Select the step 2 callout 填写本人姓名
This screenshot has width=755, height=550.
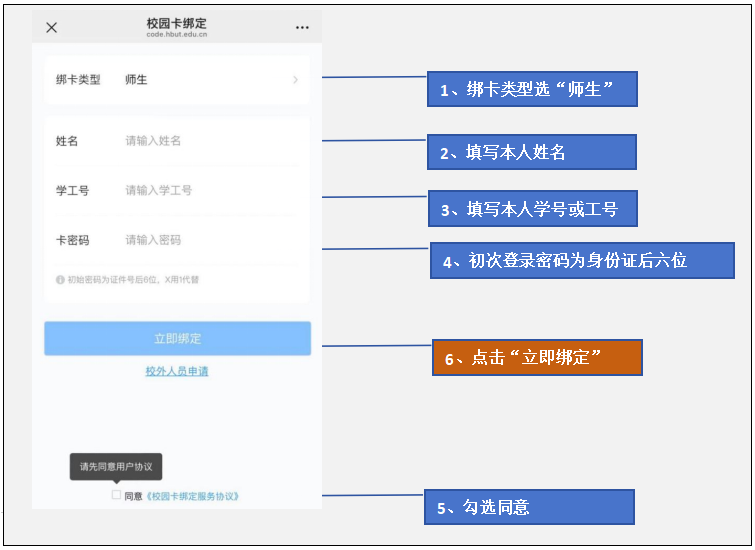[532, 152]
